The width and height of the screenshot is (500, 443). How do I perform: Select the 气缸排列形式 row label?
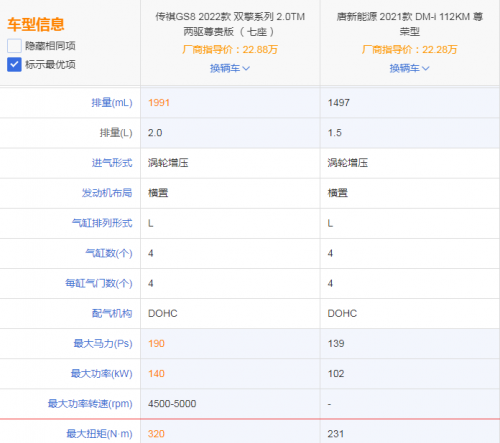pos(102,223)
